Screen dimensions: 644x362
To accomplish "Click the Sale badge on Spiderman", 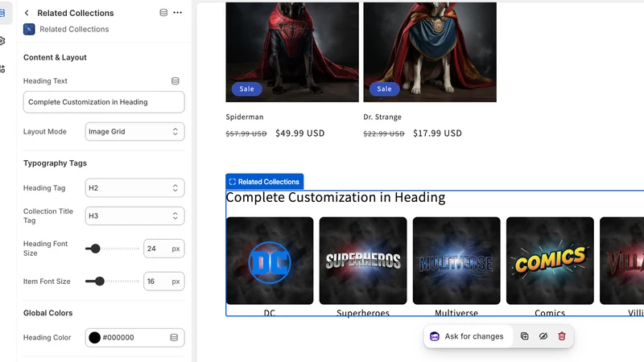I will [x=247, y=88].
